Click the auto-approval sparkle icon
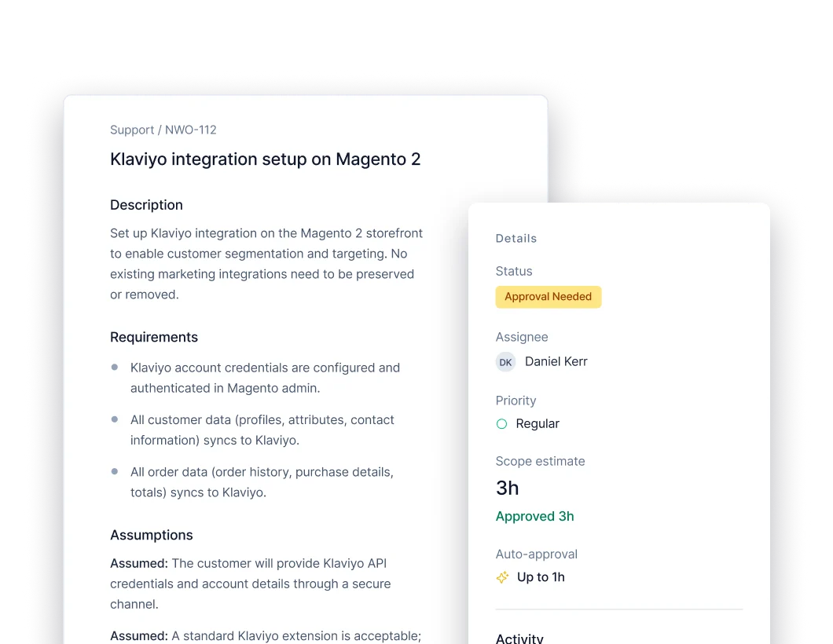The height and width of the screenshot is (644, 833). 502,577
